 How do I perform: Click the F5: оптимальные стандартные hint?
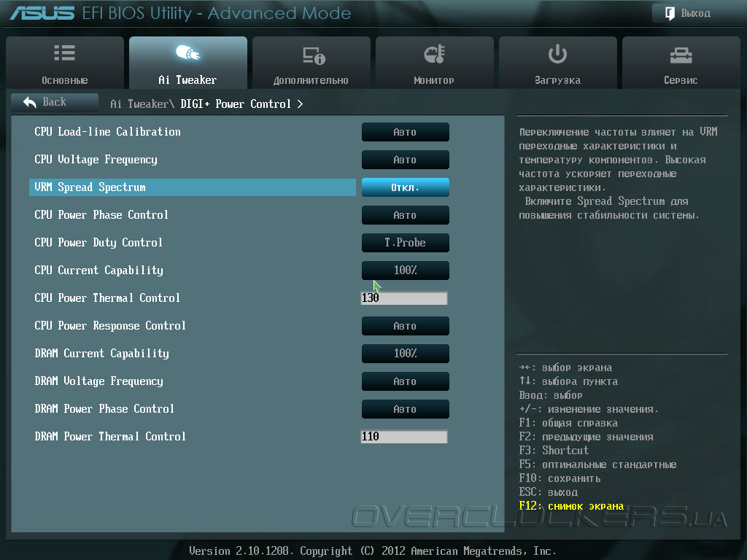pos(597,464)
